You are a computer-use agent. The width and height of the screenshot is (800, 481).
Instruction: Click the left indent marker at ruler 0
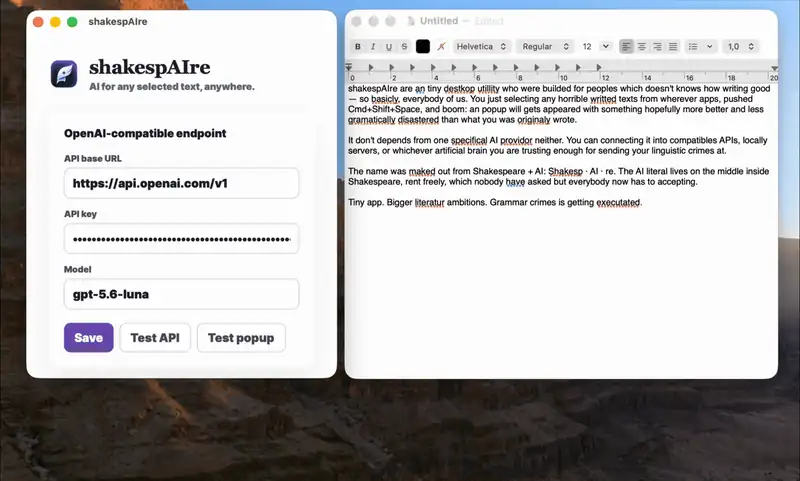pos(349,67)
